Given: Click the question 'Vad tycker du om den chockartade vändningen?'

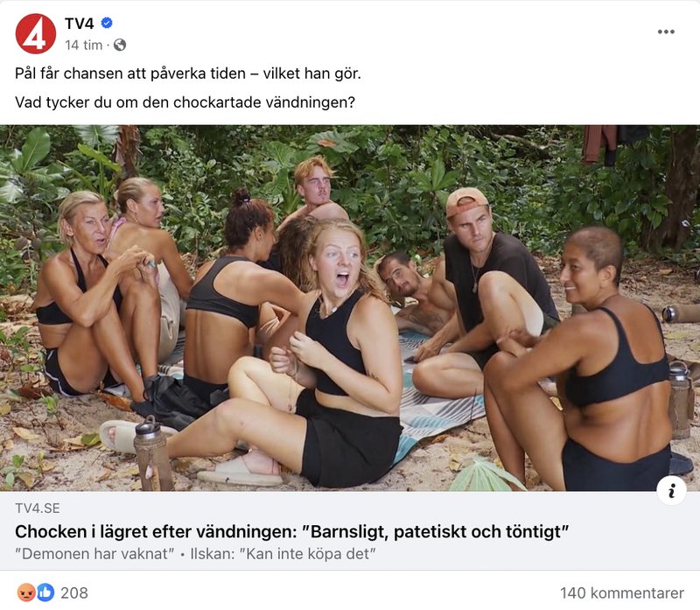Looking at the screenshot, I should (x=185, y=102).
